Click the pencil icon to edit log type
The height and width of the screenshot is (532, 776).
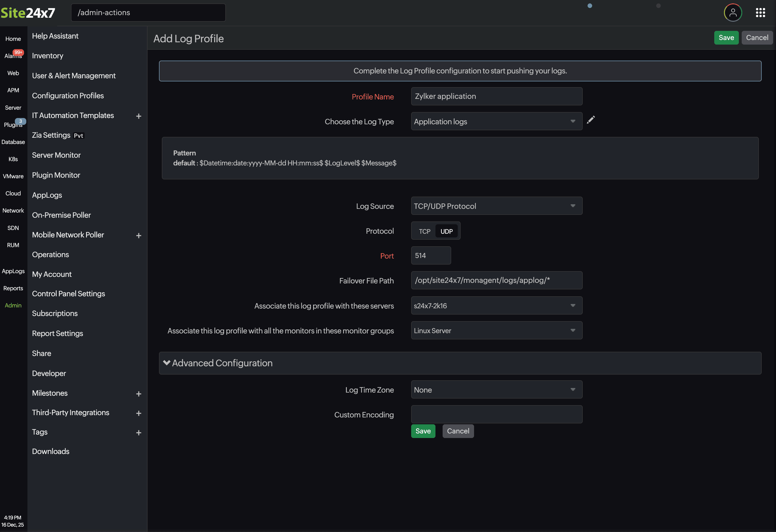pos(591,120)
